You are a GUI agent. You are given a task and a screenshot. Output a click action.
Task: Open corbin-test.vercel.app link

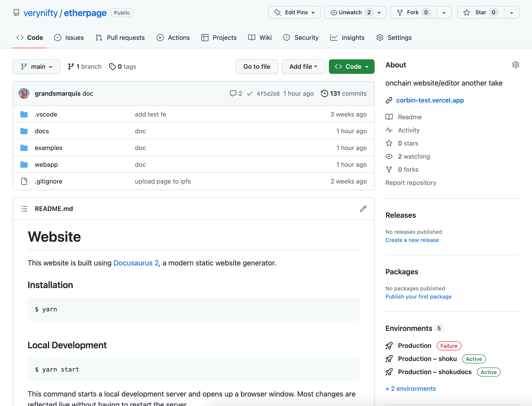(430, 100)
